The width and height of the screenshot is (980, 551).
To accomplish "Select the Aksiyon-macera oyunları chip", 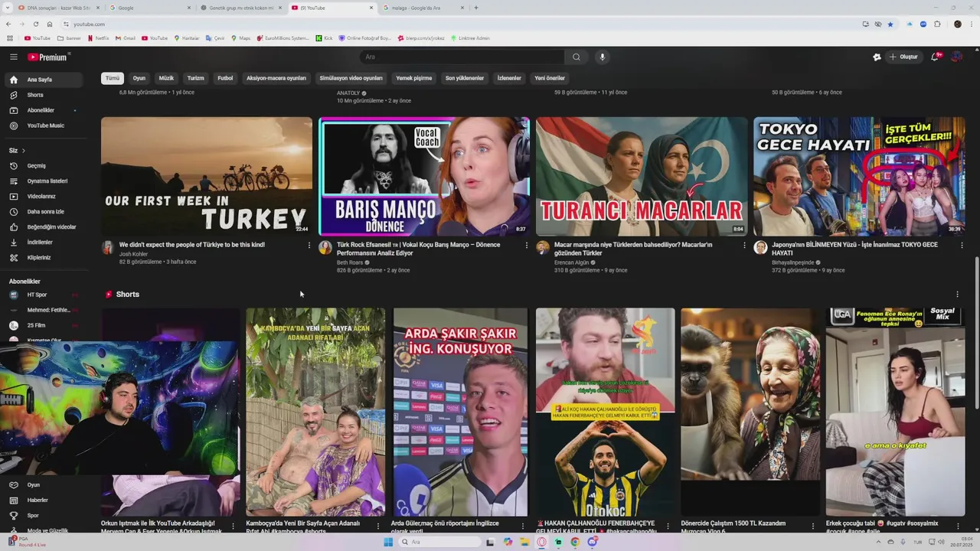I will [x=276, y=78].
